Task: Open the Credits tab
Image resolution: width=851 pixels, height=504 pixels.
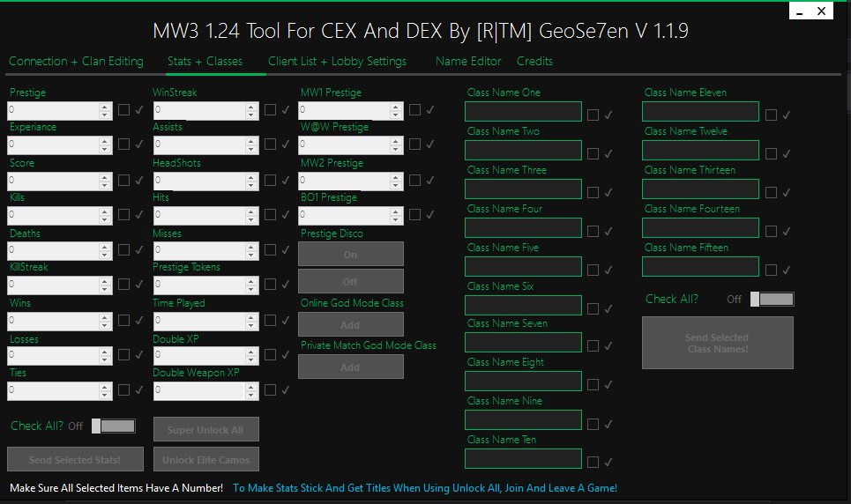Action: click(x=534, y=62)
